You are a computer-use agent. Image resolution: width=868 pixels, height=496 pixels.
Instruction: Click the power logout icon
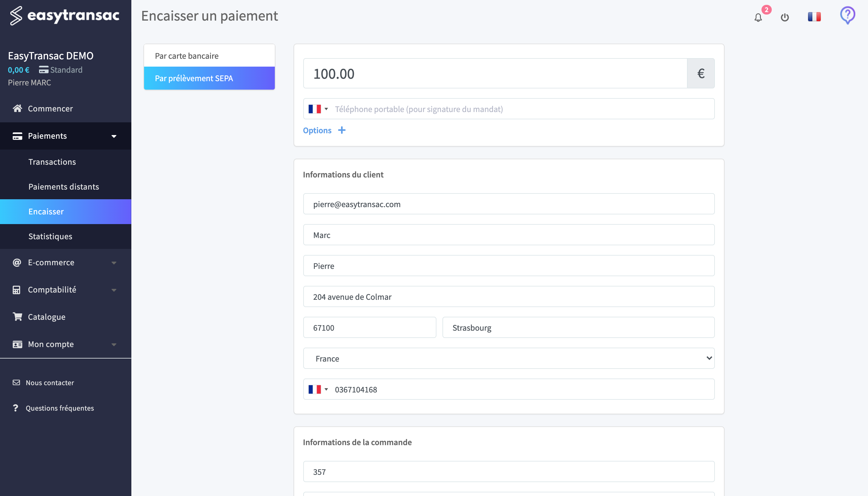pyautogui.click(x=784, y=17)
